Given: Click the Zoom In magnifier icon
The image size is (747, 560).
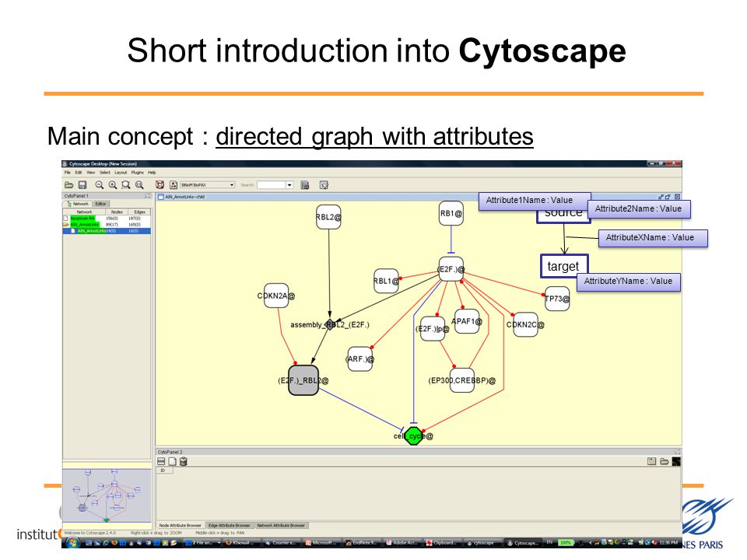Looking at the screenshot, I should coord(112,185).
